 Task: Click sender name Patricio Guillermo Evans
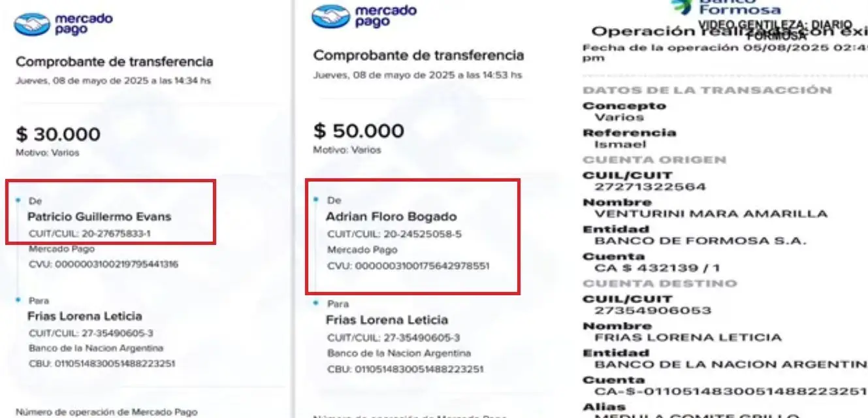tap(99, 217)
